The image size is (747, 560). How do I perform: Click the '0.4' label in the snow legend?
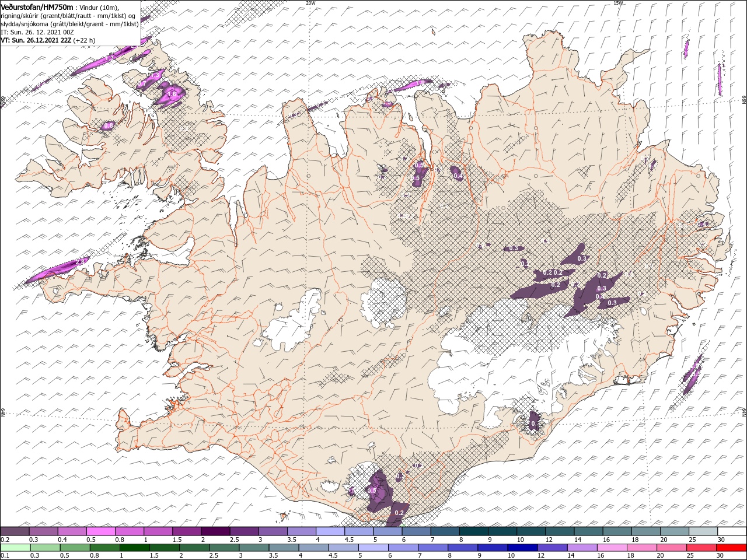(61, 540)
